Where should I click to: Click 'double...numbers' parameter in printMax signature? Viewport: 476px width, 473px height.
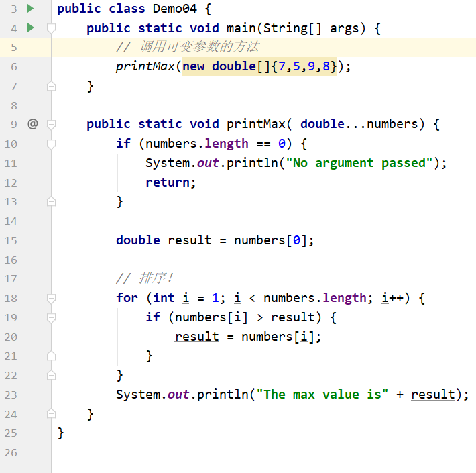tap(359, 124)
